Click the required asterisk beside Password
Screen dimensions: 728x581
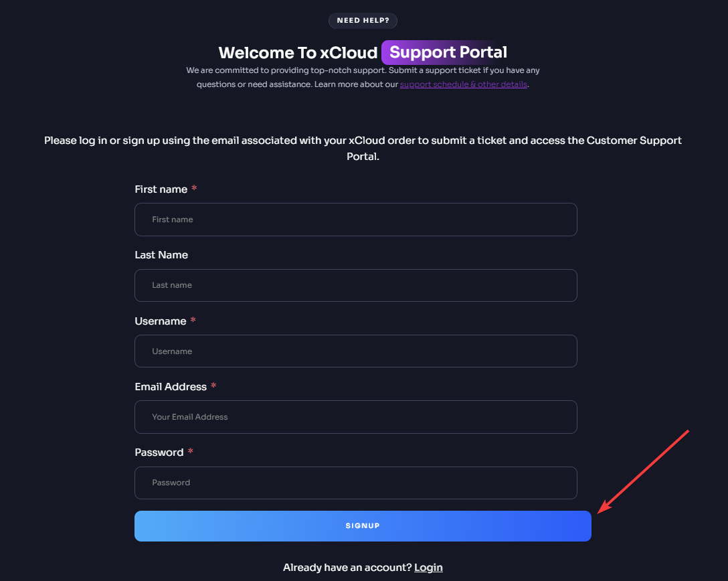(x=190, y=452)
